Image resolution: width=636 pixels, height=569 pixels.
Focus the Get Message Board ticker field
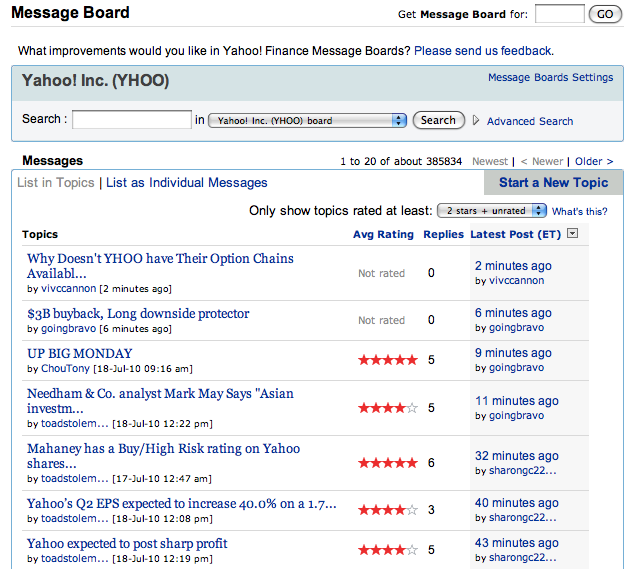pos(560,14)
